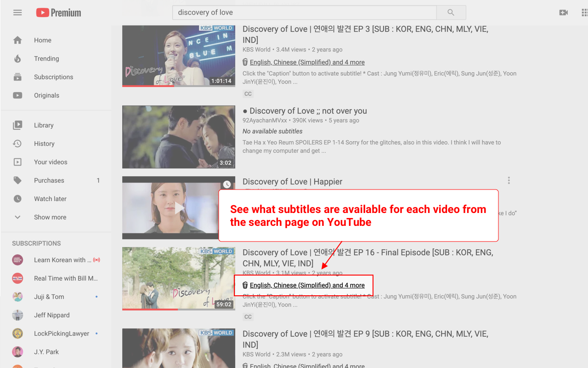Image resolution: width=588 pixels, height=368 pixels.
Task: Click LockPickingLawyer channel avatar
Action: point(17,333)
